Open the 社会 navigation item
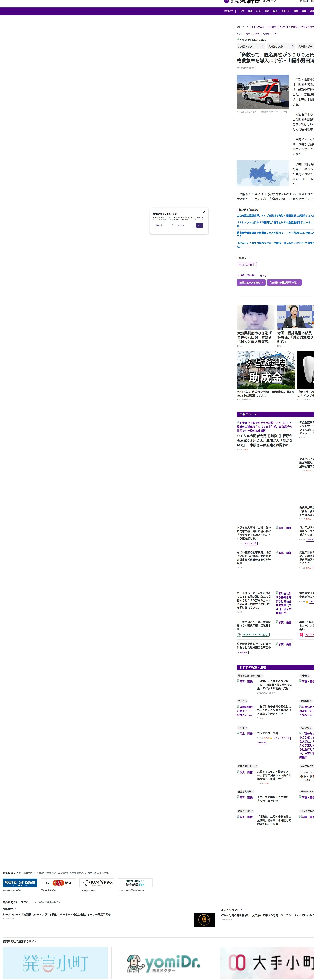314x980 pixels. coord(258,11)
